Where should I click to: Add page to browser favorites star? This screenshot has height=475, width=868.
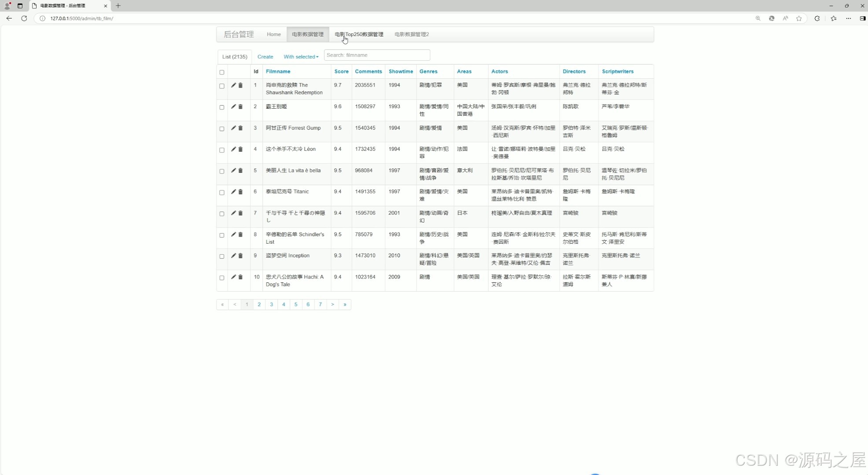tap(799, 18)
